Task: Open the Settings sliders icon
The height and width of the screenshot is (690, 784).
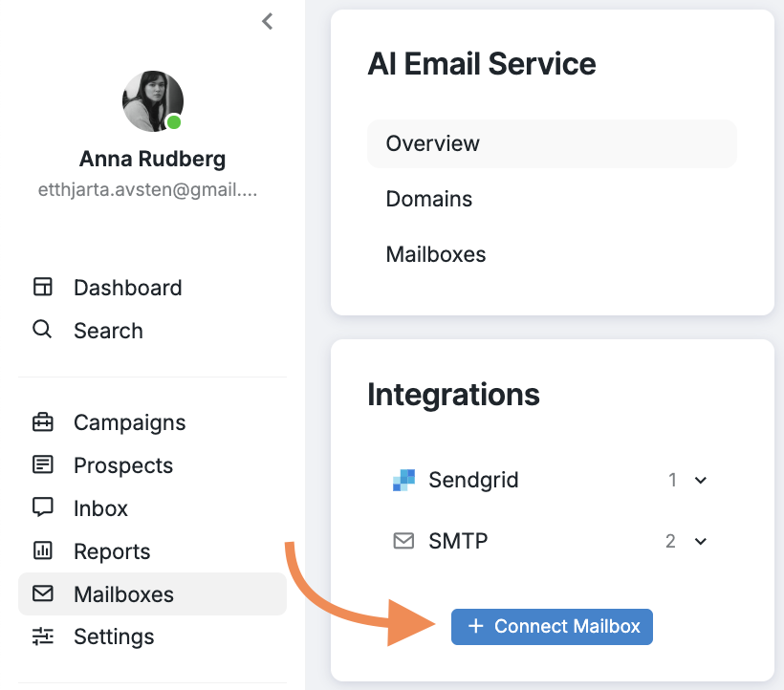Action: click(x=42, y=636)
